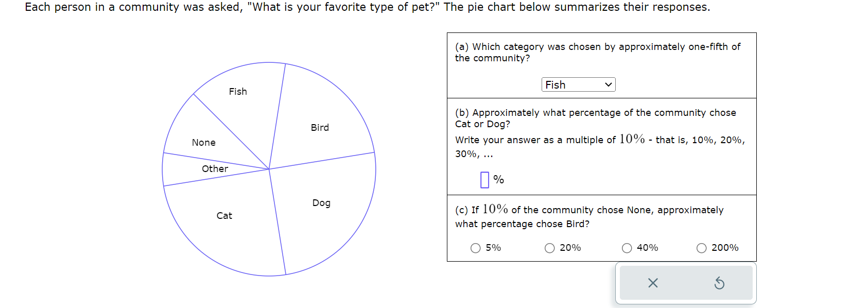This screenshot has height=308, width=868.
Task: Click the question (c) prompt text
Action: pyautogui.click(x=589, y=216)
